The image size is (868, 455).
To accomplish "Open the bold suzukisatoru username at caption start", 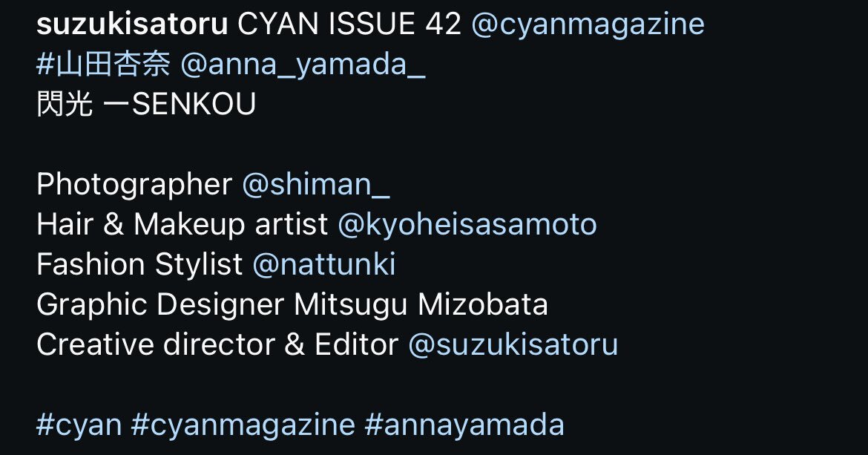I will (x=132, y=24).
